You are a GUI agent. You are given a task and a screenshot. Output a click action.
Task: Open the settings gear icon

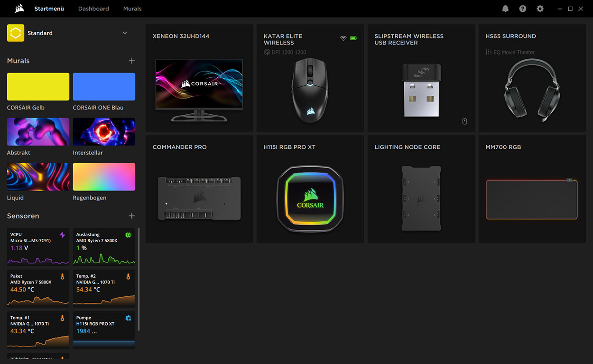click(540, 9)
